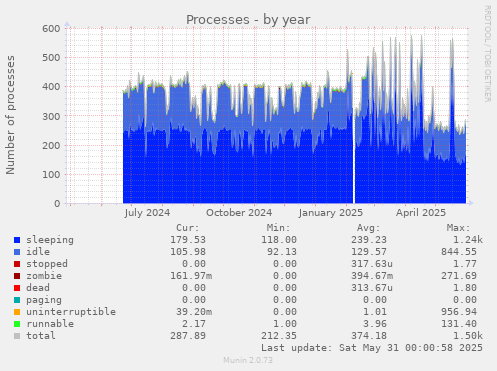Image resolution: width=497 pixels, height=371 pixels.
Task: Click total maximum value 1.50k
Action: pyautogui.click(x=468, y=336)
